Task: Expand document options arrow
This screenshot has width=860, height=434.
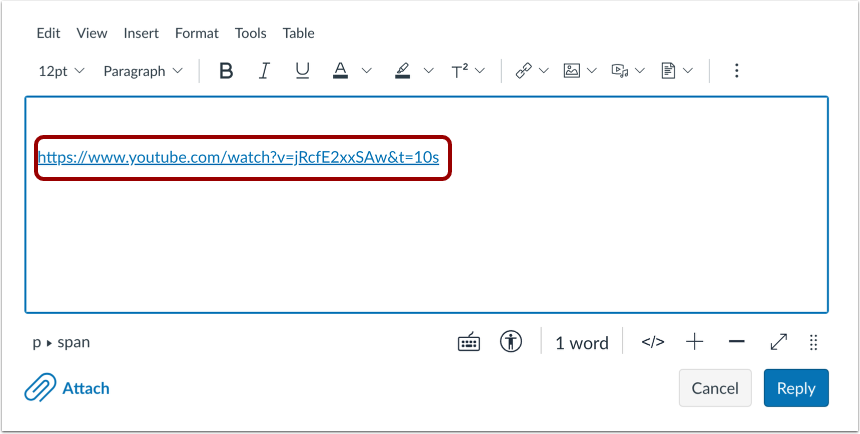Action: pyautogui.click(x=688, y=71)
